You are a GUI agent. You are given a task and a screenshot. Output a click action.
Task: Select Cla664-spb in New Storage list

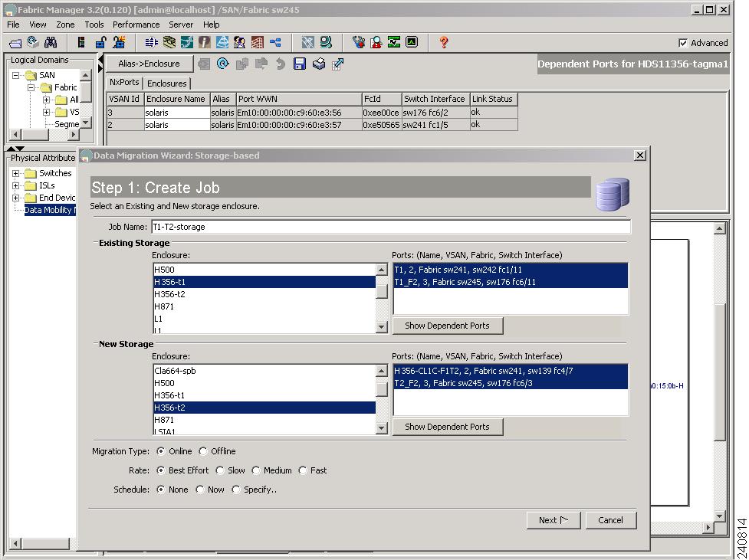coord(264,371)
